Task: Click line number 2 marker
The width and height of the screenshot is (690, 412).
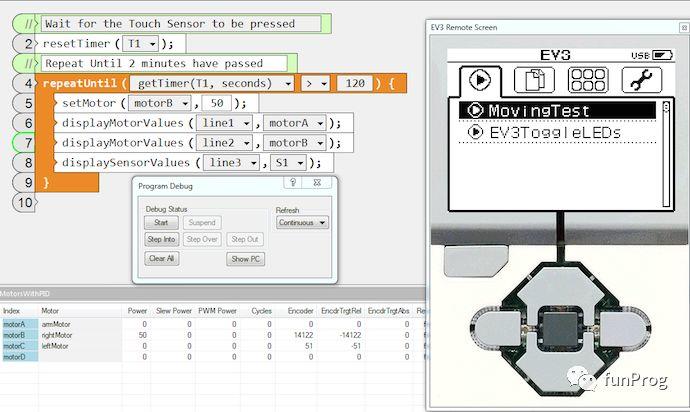Action: pos(25,44)
